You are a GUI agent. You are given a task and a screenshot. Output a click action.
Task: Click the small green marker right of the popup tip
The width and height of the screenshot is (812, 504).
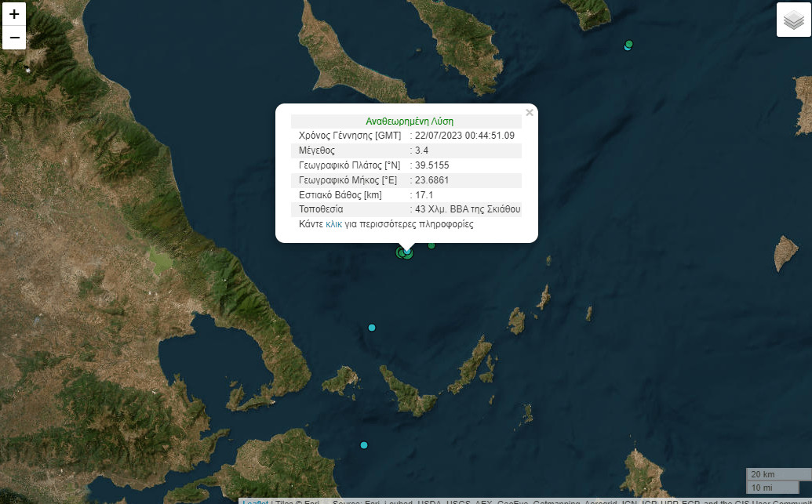[x=431, y=246]
